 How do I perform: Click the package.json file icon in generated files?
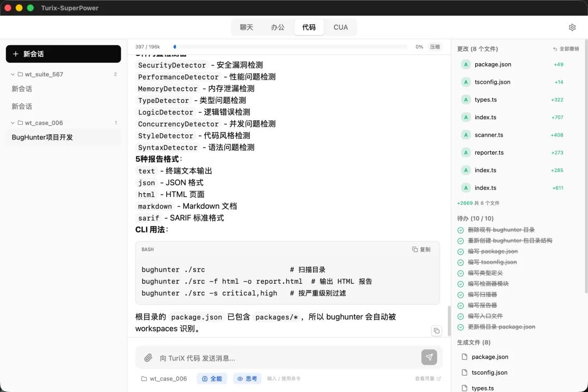(x=464, y=357)
